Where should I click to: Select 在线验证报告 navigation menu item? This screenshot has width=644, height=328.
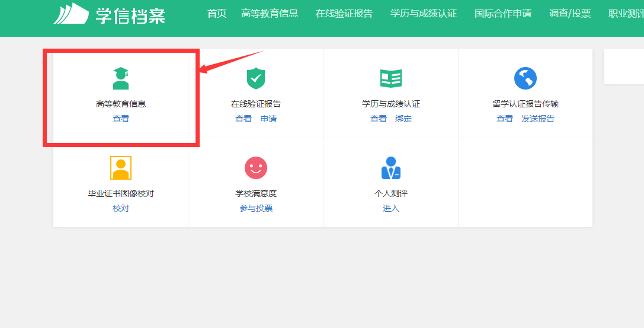[344, 13]
